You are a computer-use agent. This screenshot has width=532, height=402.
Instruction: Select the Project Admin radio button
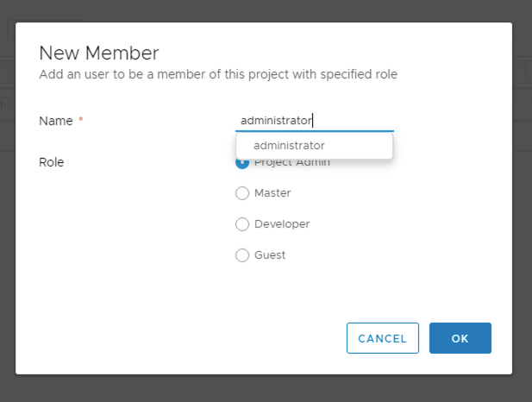point(242,163)
